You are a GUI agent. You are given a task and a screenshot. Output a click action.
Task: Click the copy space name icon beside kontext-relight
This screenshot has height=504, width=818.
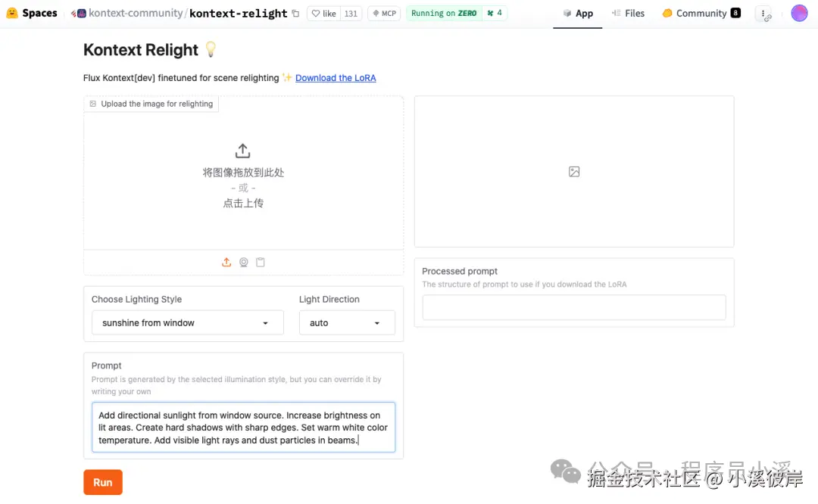click(296, 13)
